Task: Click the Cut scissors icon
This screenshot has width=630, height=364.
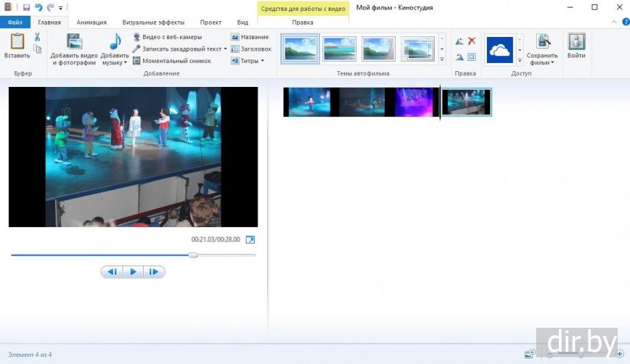Action: tap(37, 37)
